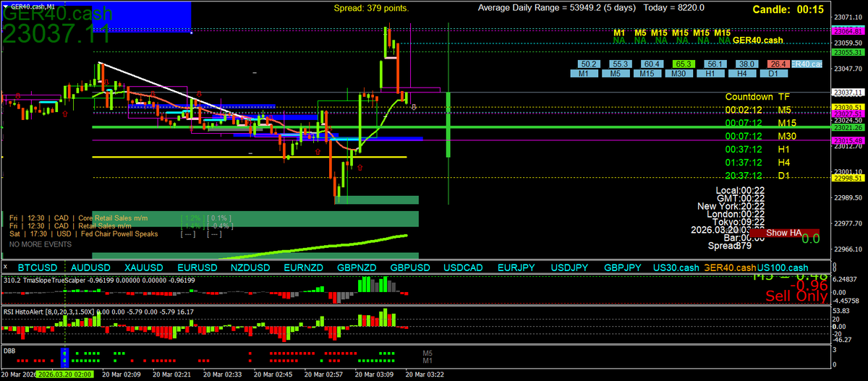Load the EURNZD symbol
868x381 pixels.
click(304, 267)
